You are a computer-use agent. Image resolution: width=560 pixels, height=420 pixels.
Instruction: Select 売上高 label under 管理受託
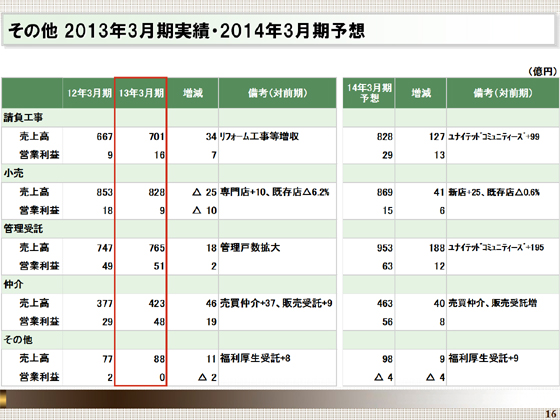click(34, 248)
